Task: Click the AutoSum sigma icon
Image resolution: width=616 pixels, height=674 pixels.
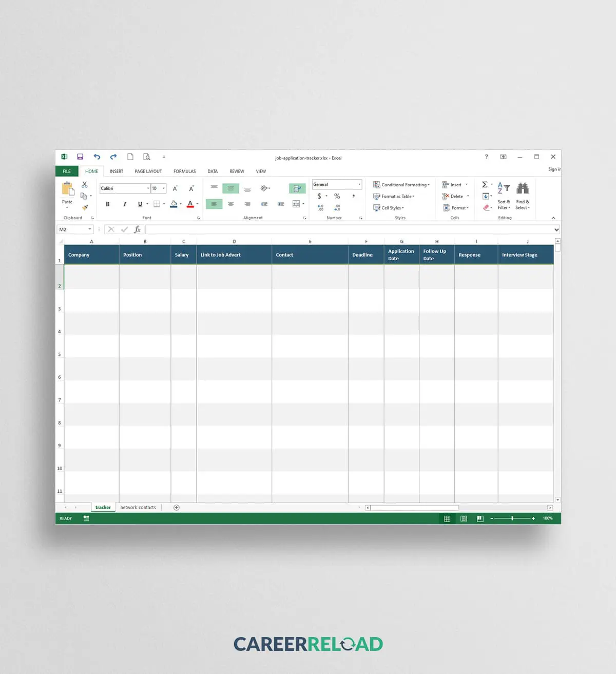Action: (x=485, y=185)
